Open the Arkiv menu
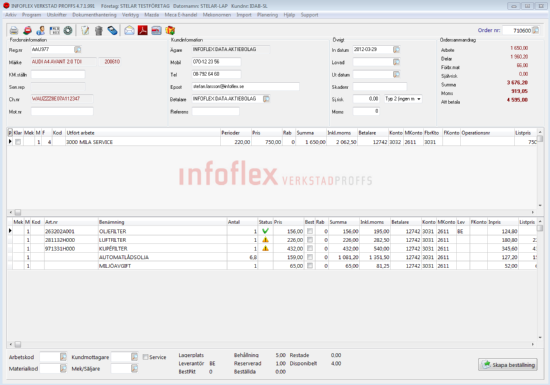Viewport: 550px width, 385px height. pos(11,15)
